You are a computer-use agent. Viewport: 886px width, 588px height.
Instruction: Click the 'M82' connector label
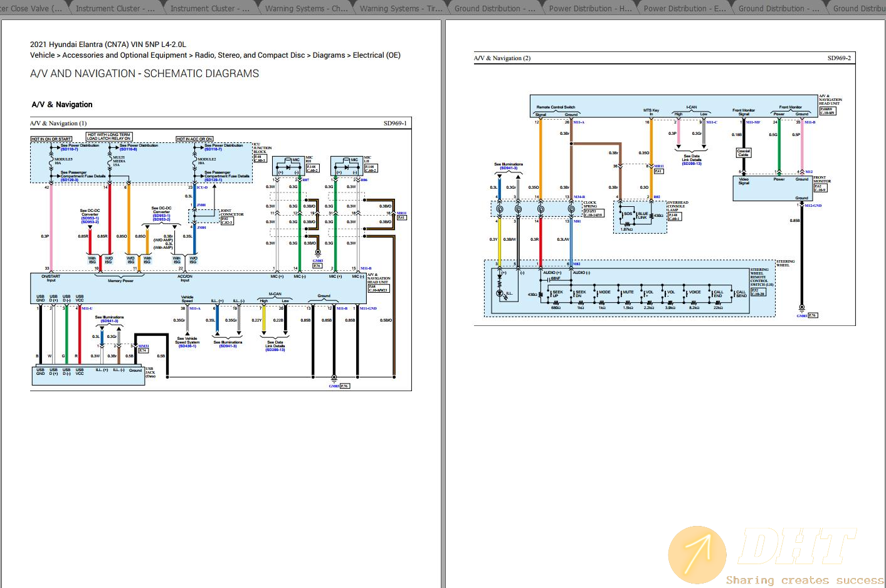(576, 264)
